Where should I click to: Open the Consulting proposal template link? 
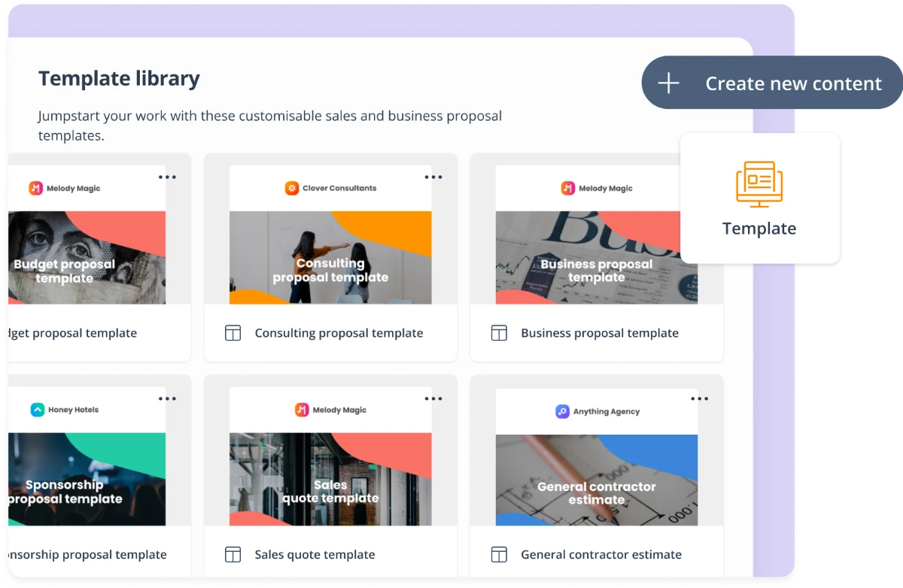[x=339, y=333]
